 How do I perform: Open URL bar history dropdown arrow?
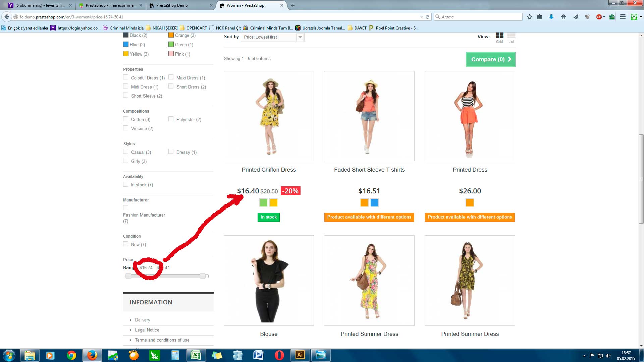pyautogui.click(x=422, y=17)
